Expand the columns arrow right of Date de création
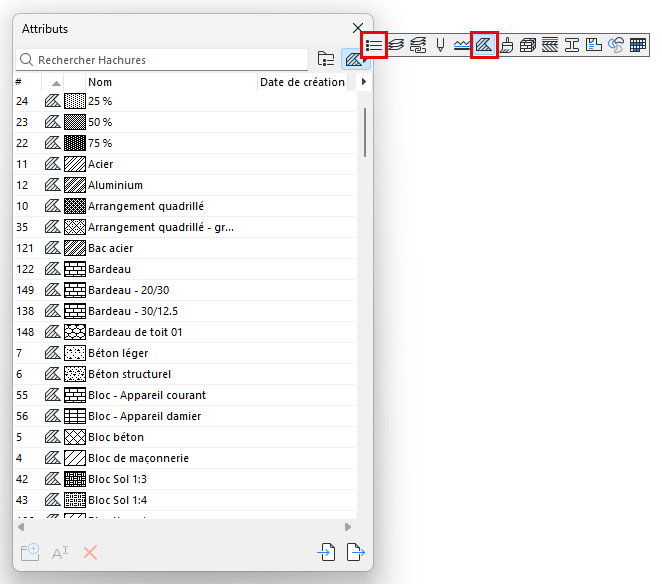Image resolution: width=662 pixels, height=584 pixels. tap(364, 81)
